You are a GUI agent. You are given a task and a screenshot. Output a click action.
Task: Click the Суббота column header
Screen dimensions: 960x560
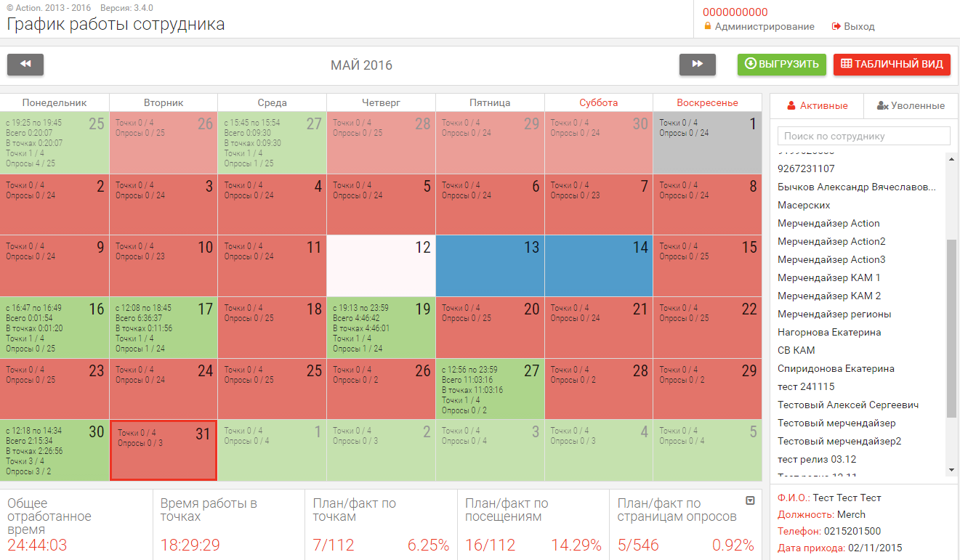tap(599, 102)
